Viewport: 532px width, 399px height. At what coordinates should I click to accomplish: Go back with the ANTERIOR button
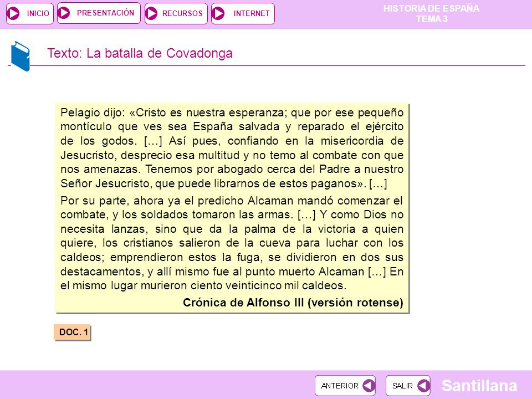345,386
